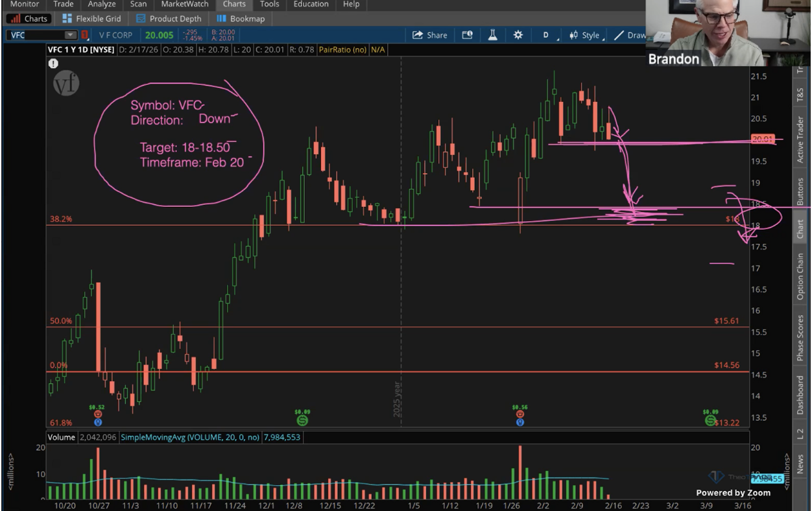This screenshot has width=812, height=511.
Task: Toggle the Option Chain side panel
Action: click(800, 276)
